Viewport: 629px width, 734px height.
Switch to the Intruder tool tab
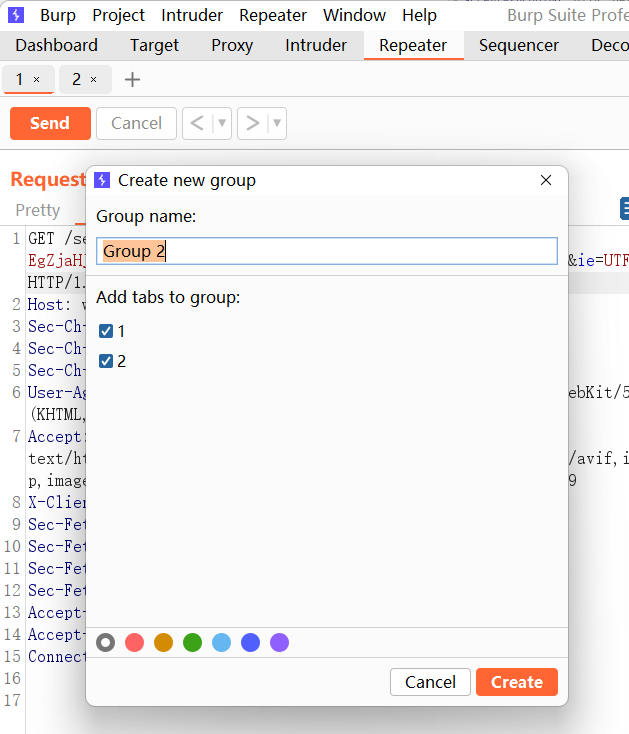tap(316, 45)
